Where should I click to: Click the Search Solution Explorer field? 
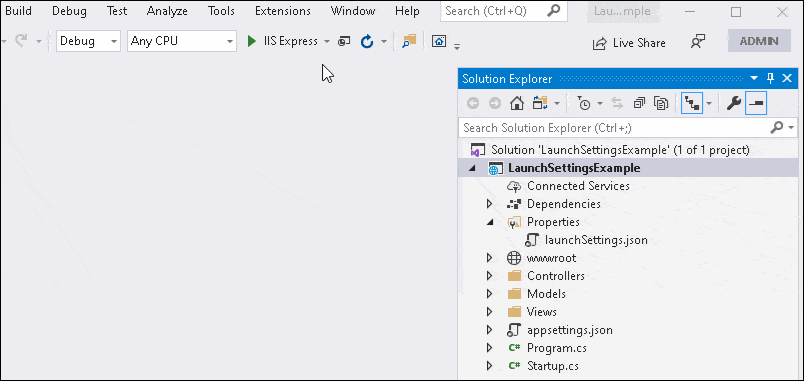[x=614, y=127]
